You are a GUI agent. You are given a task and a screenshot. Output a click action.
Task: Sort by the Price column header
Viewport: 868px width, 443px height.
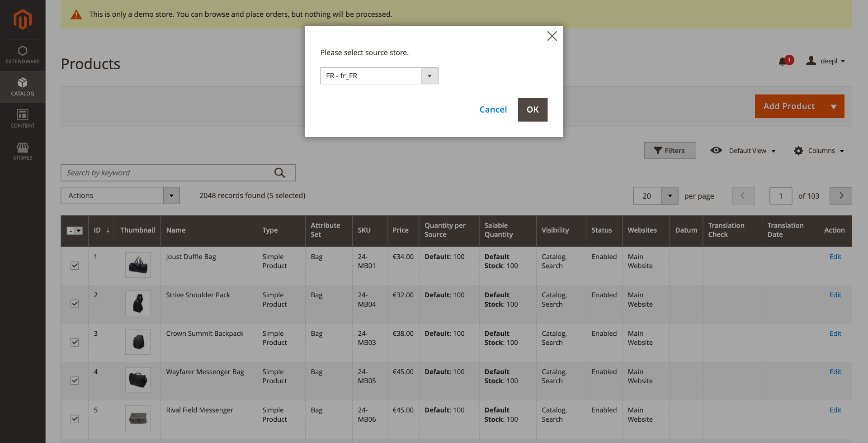point(403,230)
